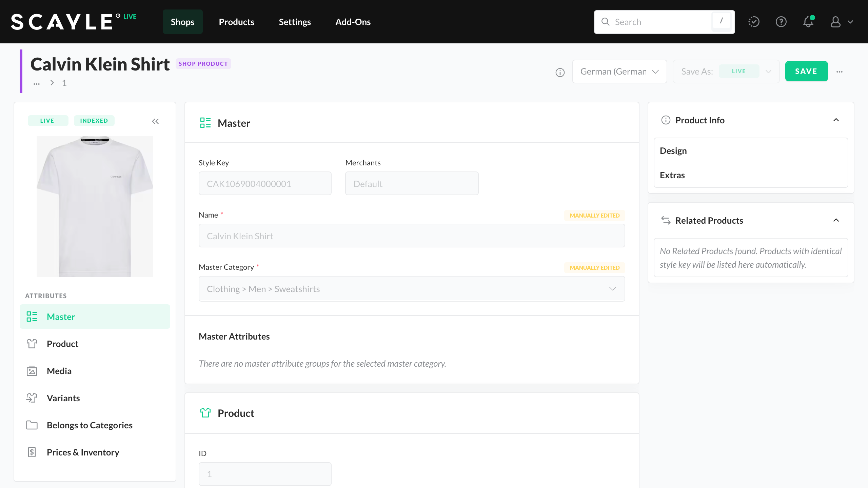868x488 pixels.
Task: Click the white shirt product thumbnail
Action: tap(95, 206)
